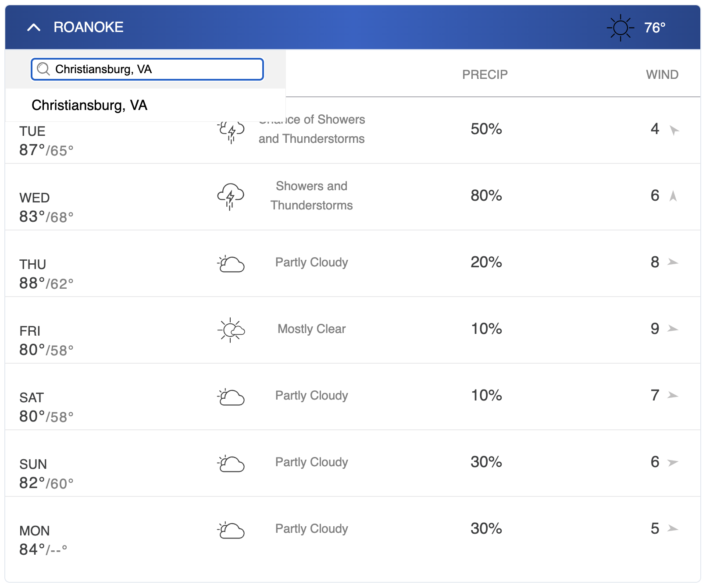Click the 84°/--° temperature
The width and height of the screenshot is (706, 588).
tap(43, 549)
